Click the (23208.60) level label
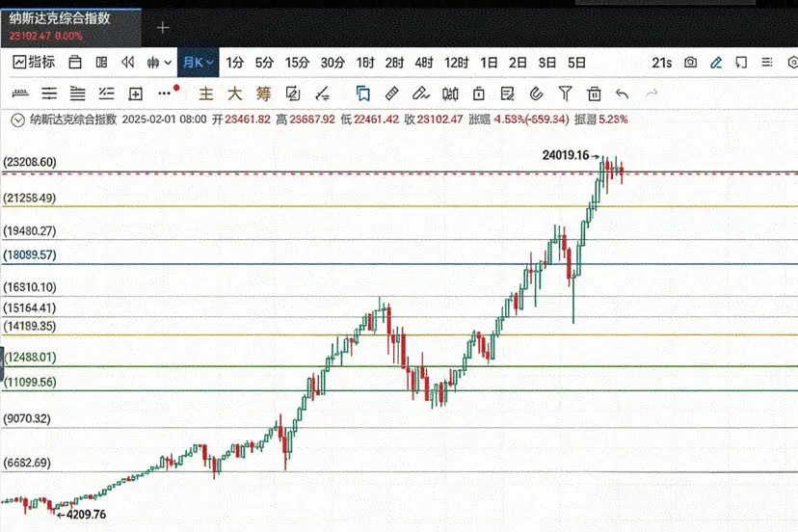Viewport: 798px width, 532px height. pos(30,162)
